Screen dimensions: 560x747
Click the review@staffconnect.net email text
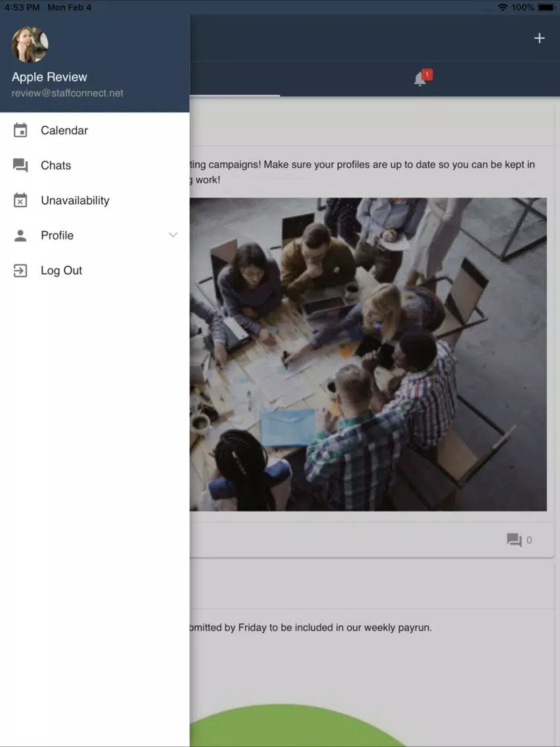[x=68, y=93]
